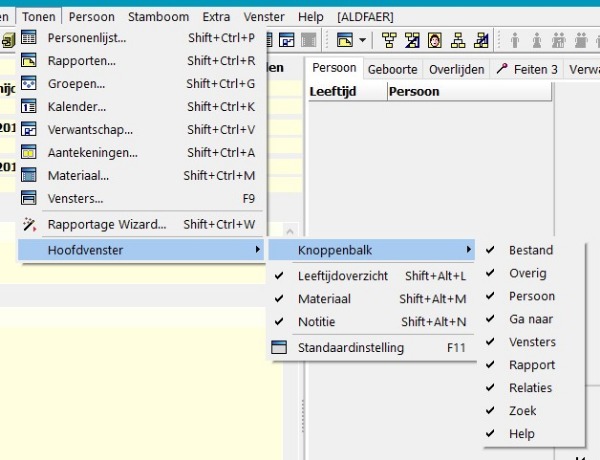Click the Personenlijst icon in Tonen menu

[x=29, y=38]
